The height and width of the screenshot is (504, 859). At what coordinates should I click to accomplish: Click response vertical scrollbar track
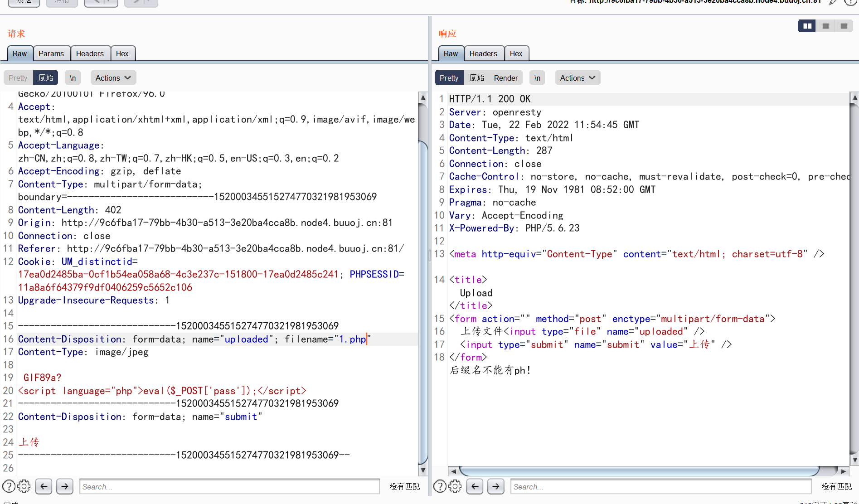point(854,279)
